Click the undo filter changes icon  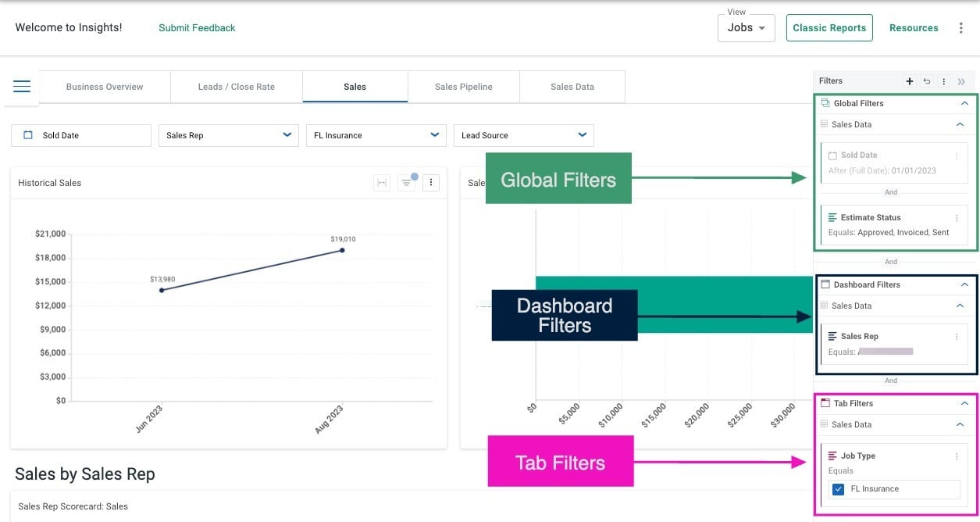pos(927,81)
